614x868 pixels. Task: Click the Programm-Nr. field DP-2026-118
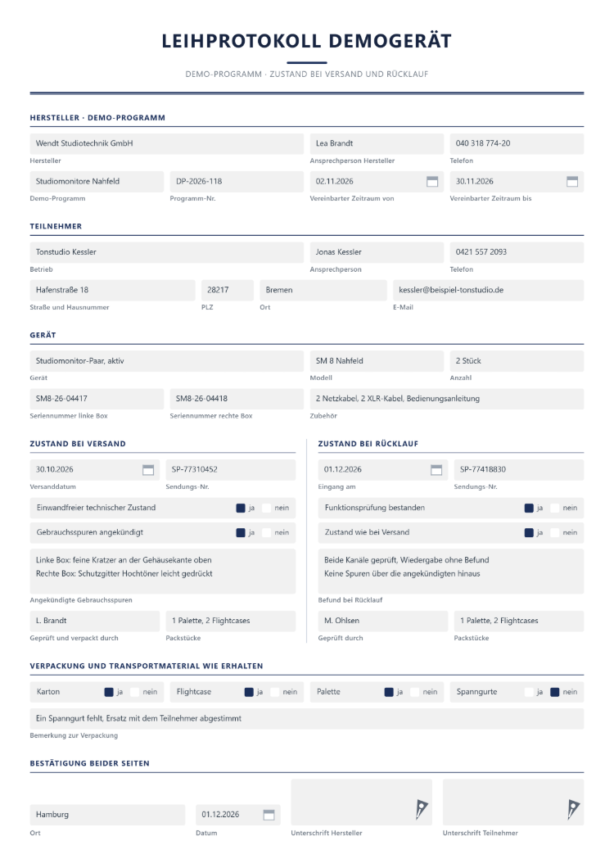click(x=237, y=182)
